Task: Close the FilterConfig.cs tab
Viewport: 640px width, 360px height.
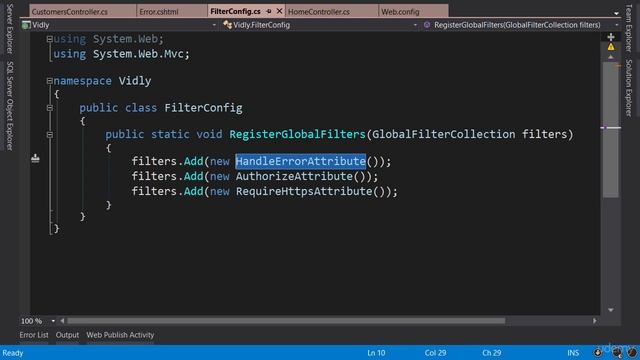Action: [x=279, y=11]
